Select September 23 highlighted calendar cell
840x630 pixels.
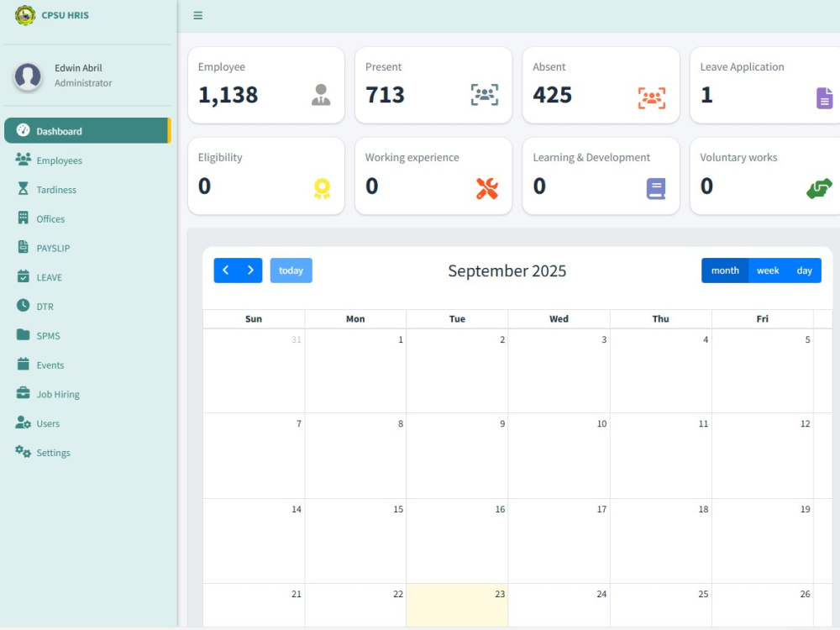click(x=457, y=606)
